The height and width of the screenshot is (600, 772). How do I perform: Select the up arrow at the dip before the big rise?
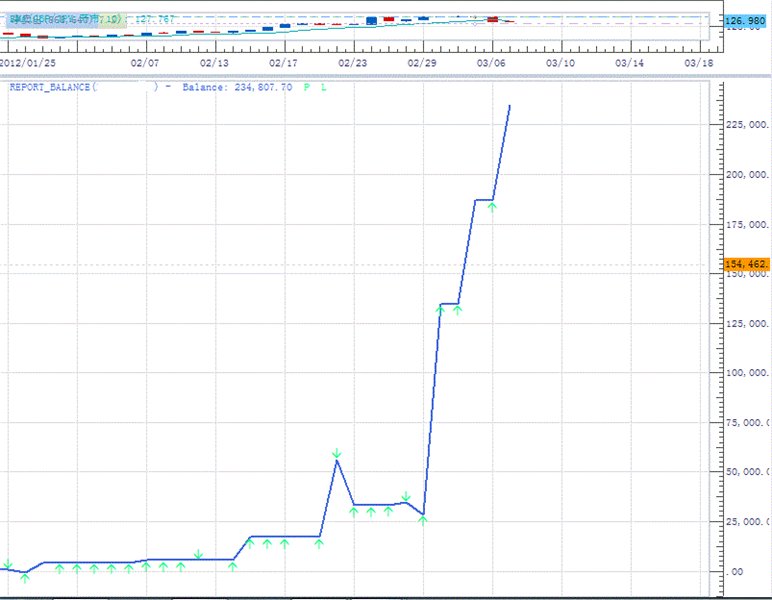423,520
